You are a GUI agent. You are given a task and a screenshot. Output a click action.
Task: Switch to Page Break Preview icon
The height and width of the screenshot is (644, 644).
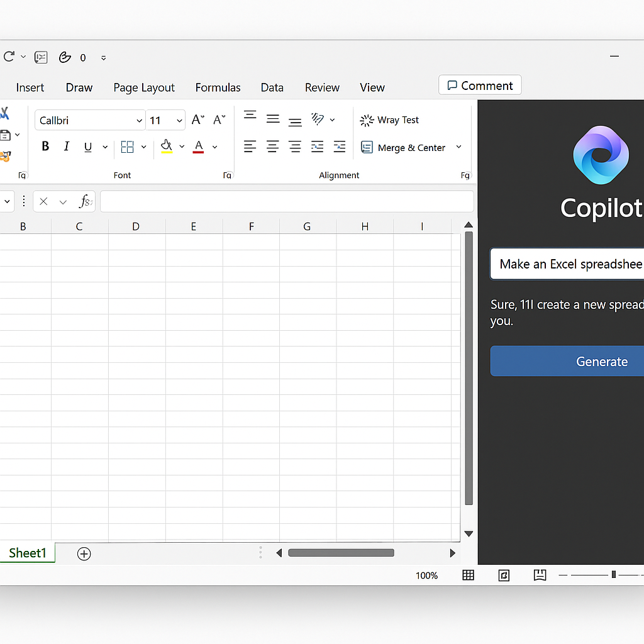pos(540,575)
